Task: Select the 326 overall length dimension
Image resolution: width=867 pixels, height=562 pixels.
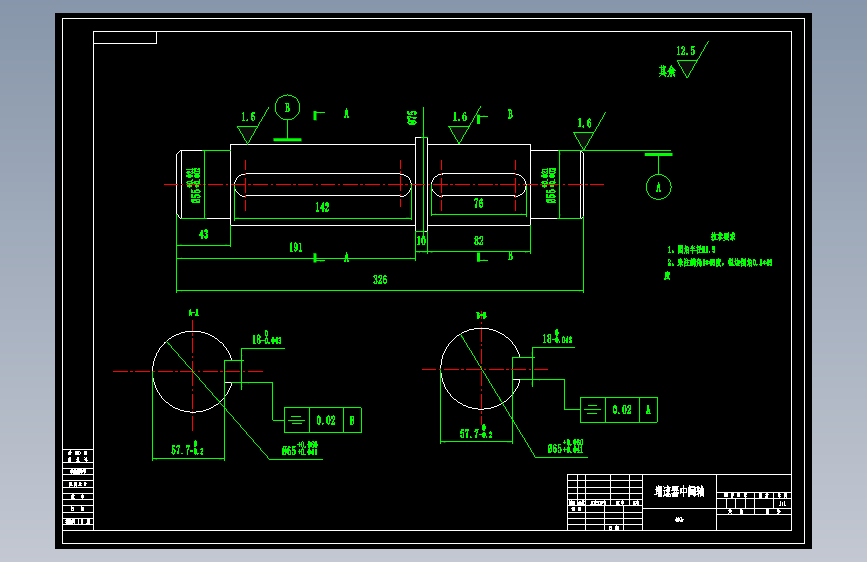Action: [380, 279]
